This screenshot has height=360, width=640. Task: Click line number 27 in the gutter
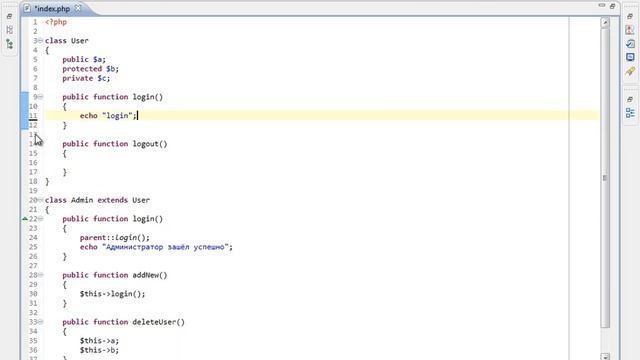33,266
